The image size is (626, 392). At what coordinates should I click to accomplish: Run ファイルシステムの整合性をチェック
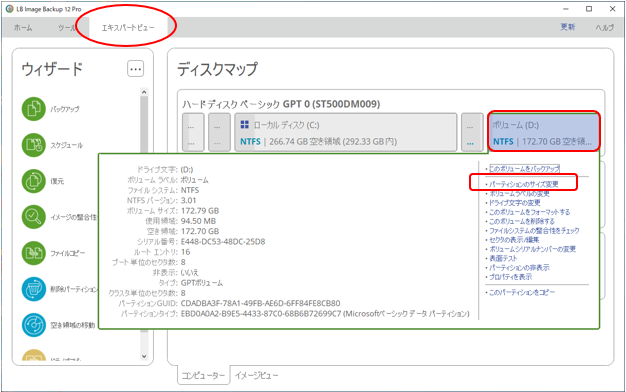coord(534,230)
